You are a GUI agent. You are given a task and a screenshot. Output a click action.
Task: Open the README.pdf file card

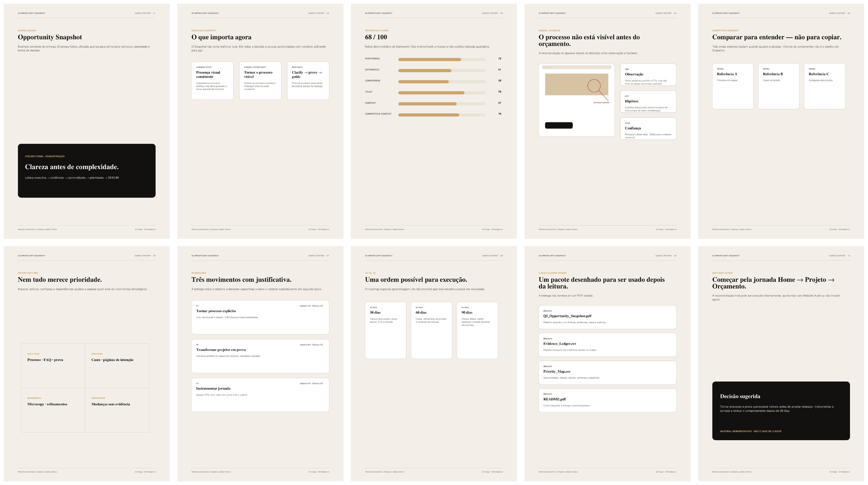(607, 400)
